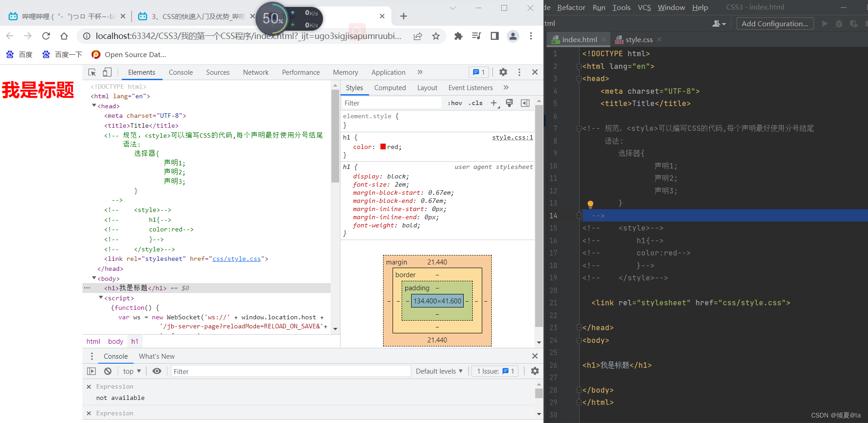Collapse the body element node
The height and width of the screenshot is (423, 868).
click(94, 278)
